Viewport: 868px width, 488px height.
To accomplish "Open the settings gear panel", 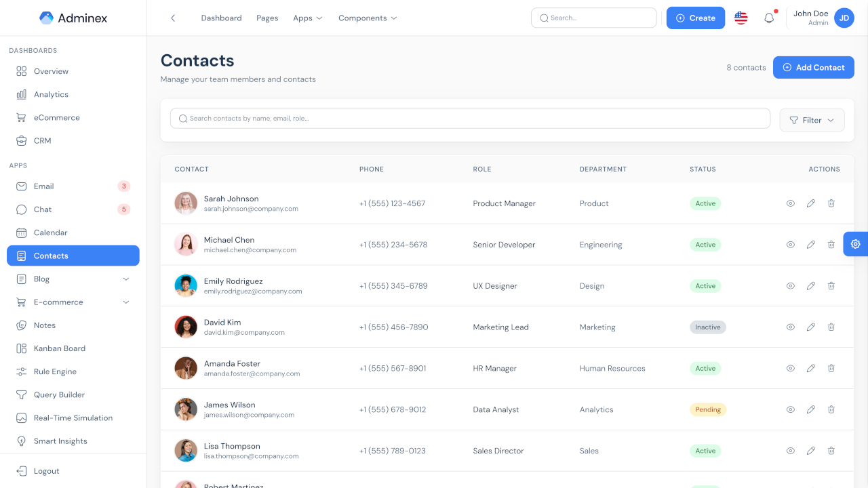I will tap(856, 244).
